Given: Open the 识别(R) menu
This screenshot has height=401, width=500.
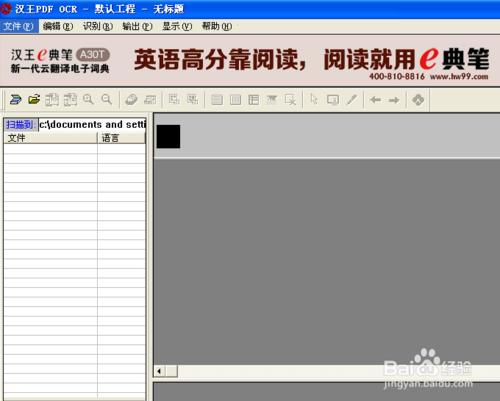Looking at the screenshot, I should pos(98,26).
